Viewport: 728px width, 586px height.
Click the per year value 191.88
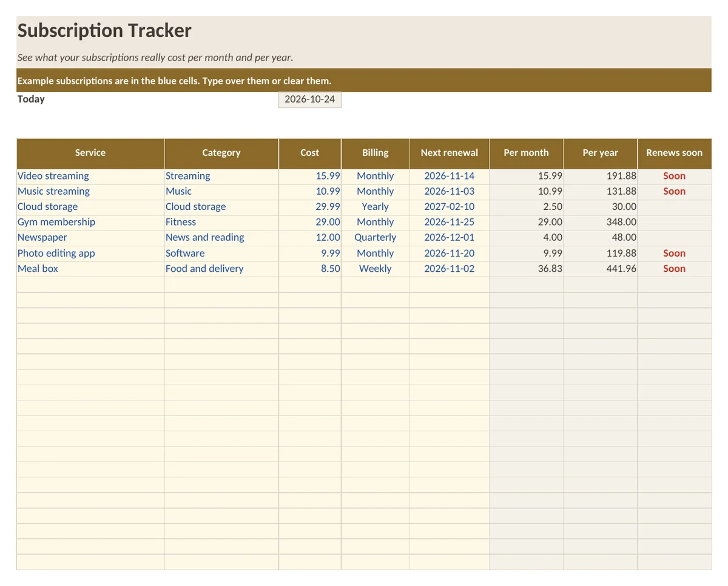(x=601, y=176)
